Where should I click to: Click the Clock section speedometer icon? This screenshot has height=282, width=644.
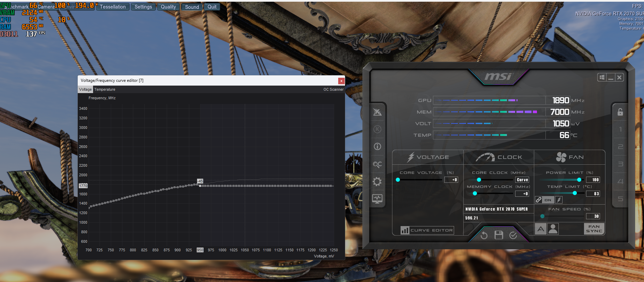click(485, 157)
